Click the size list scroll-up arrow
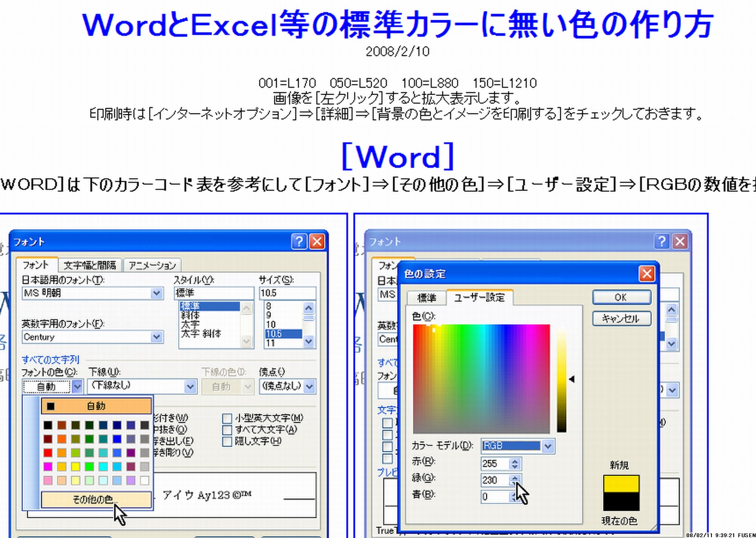The height and width of the screenshot is (538, 756). tap(309, 307)
